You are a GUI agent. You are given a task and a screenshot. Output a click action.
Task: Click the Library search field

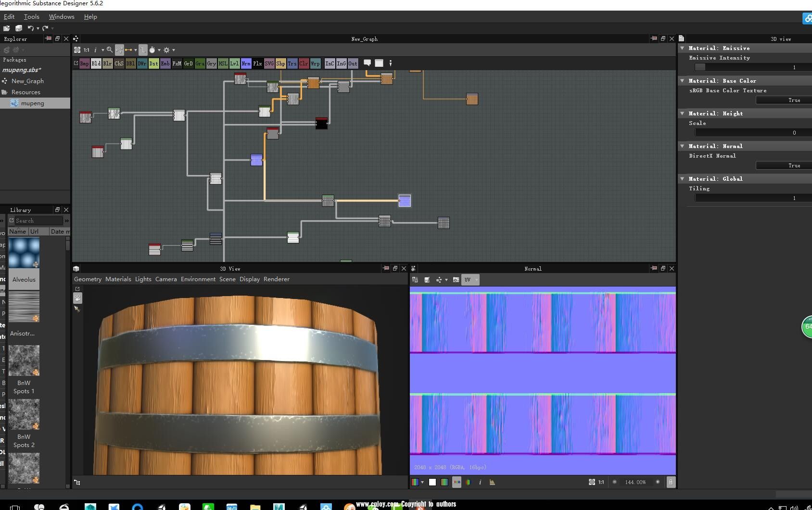(38, 221)
